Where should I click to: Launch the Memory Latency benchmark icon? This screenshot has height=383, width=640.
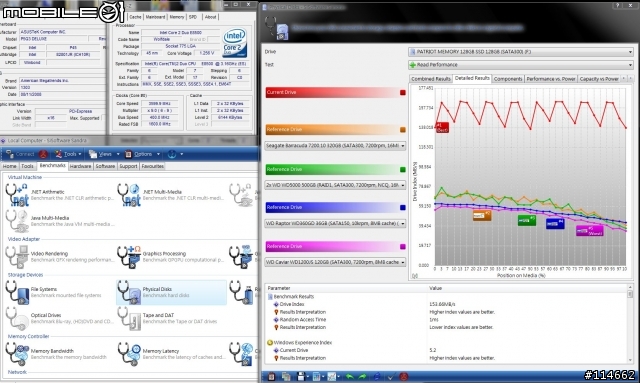coord(129,354)
